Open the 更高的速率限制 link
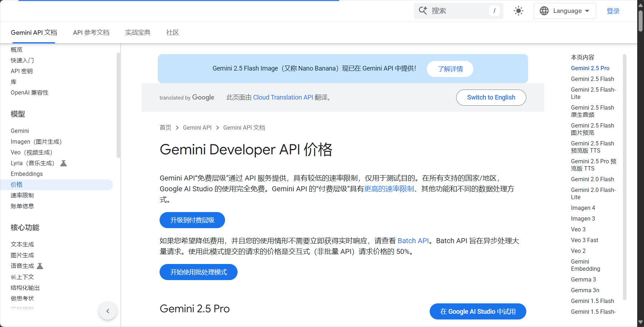 tap(389, 189)
